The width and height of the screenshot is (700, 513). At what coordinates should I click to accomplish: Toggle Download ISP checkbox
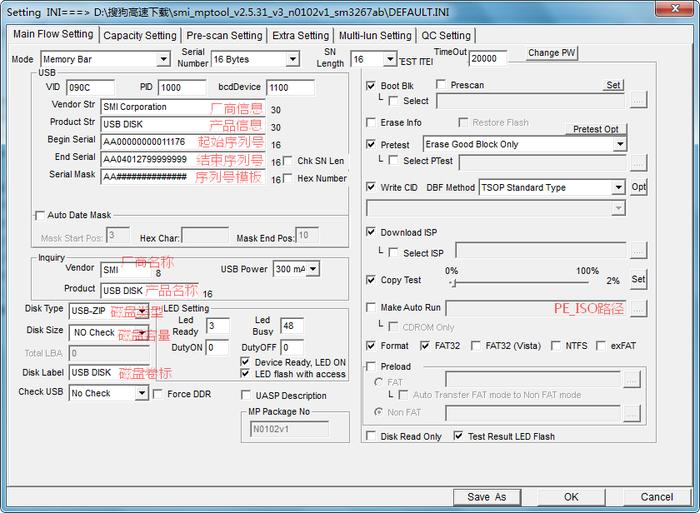(371, 232)
